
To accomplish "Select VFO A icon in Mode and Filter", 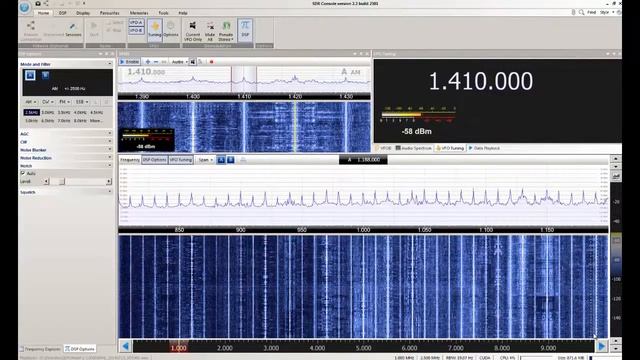I will tap(30, 75).
